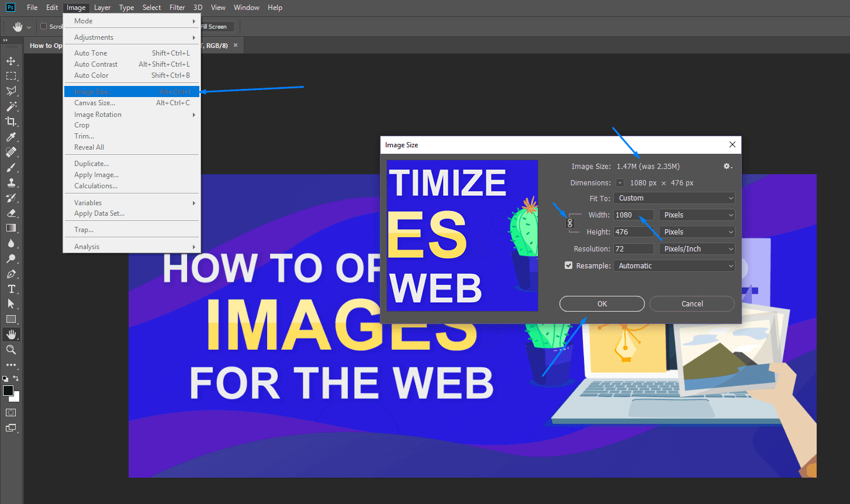This screenshot has height=504, width=850.
Task: Uncheck the Resample checkbox
Action: pos(568,265)
